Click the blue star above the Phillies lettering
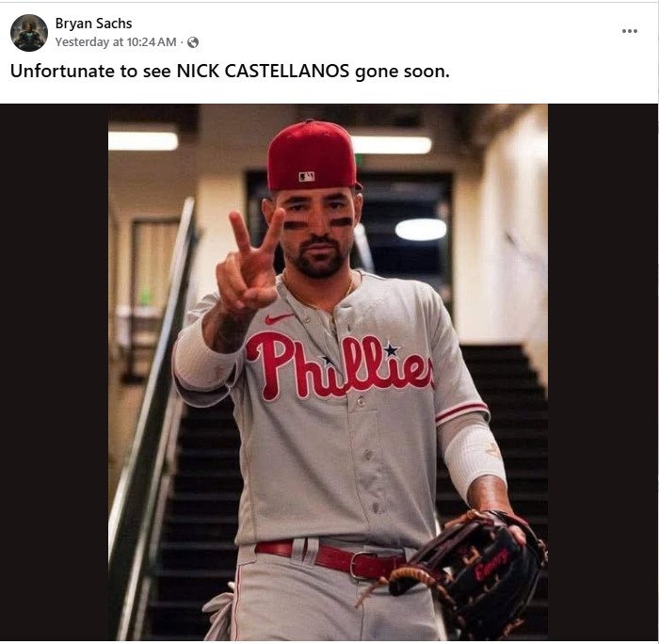 (x=391, y=349)
